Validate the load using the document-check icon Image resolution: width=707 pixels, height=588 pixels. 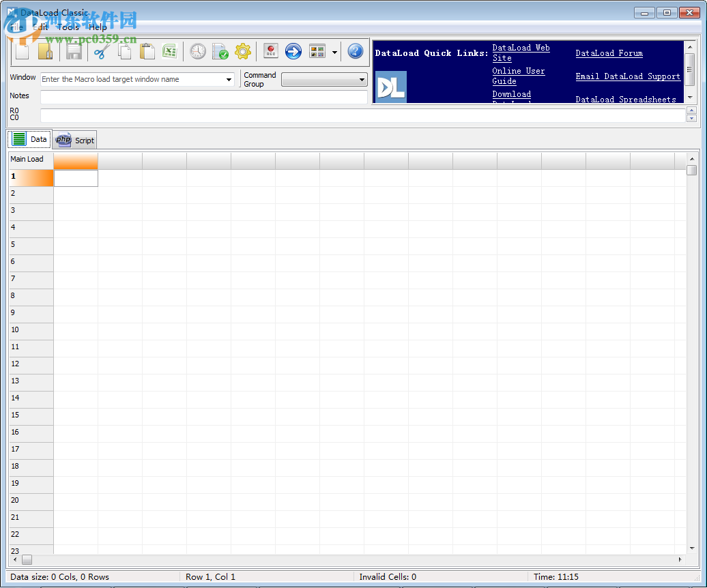[220, 51]
